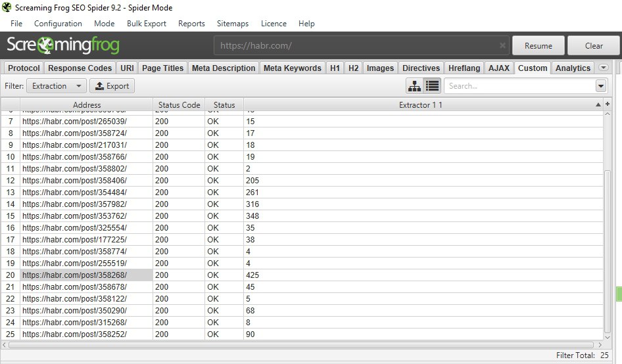
Task: Switch to the Page Titles tab
Action: pyautogui.click(x=162, y=68)
